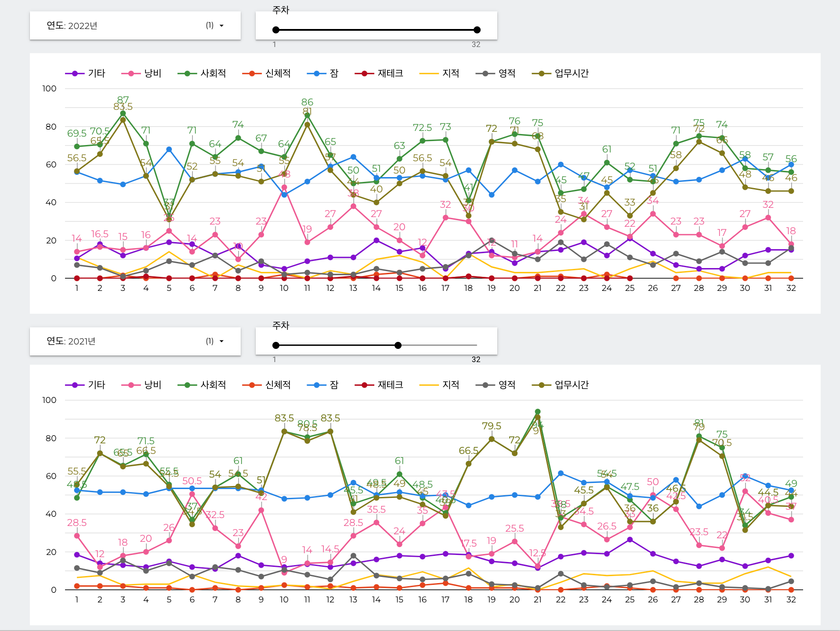The width and height of the screenshot is (840, 631).
Task: Click the arrow on the 2021년 filter
Action: click(x=221, y=341)
